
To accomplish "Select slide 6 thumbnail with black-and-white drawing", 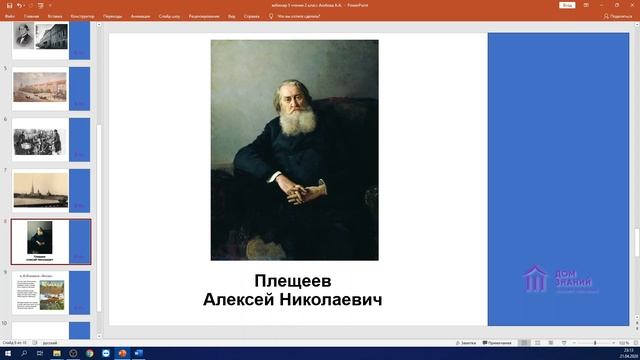I will coord(51,140).
